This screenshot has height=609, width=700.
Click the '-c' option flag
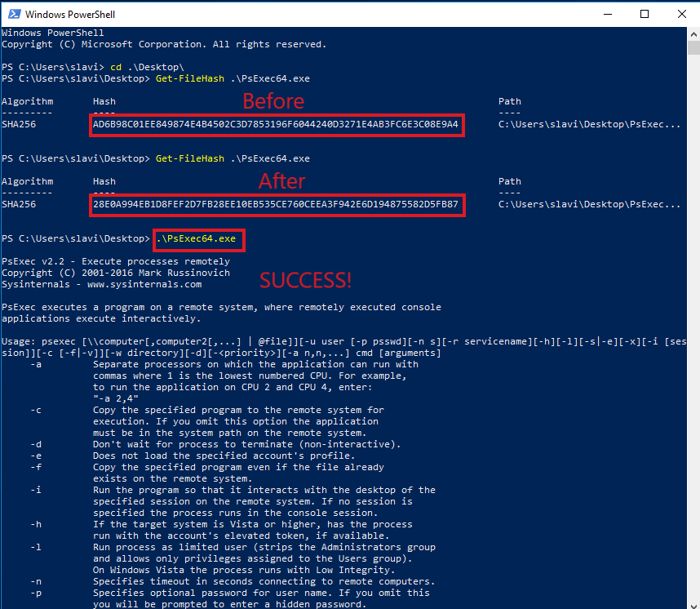(36, 410)
